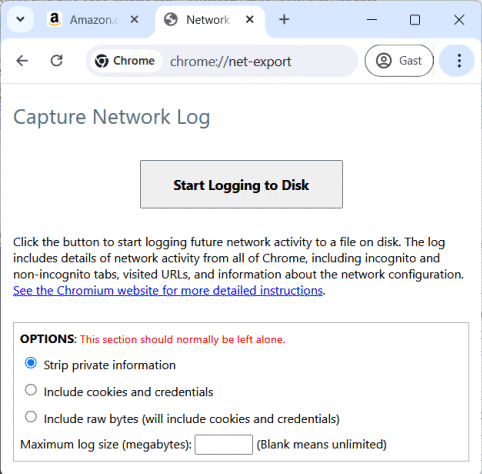
Task: Go back using the back arrow
Action: click(x=22, y=61)
